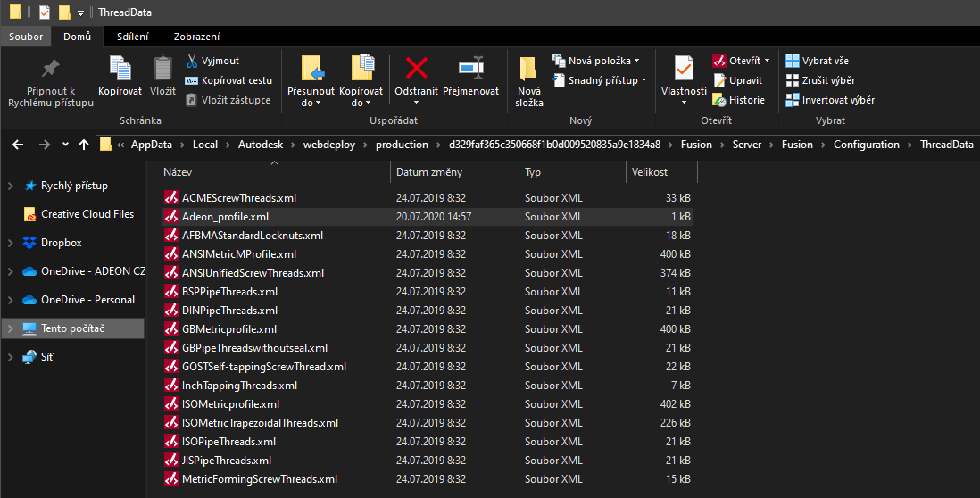This screenshot has width=980, height=498.
Task: Click the DINPipeThreads.xml file icon
Action: tap(171, 310)
